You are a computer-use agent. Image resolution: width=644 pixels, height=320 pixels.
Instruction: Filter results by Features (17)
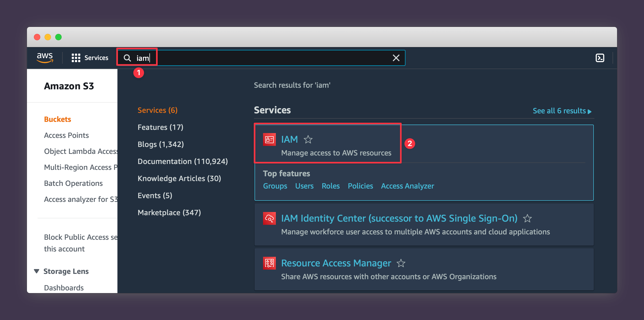click(x=160, y=127)
